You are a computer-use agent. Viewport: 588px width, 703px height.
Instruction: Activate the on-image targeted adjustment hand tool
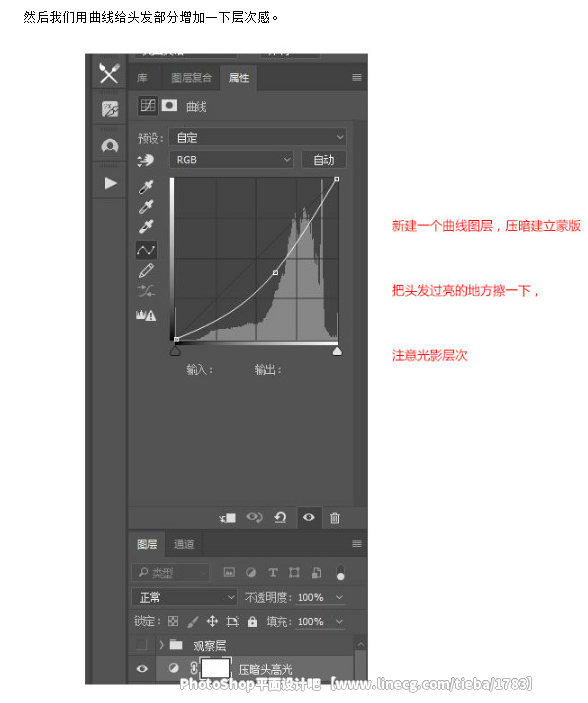pyautogui.click(x=145, y=160)
